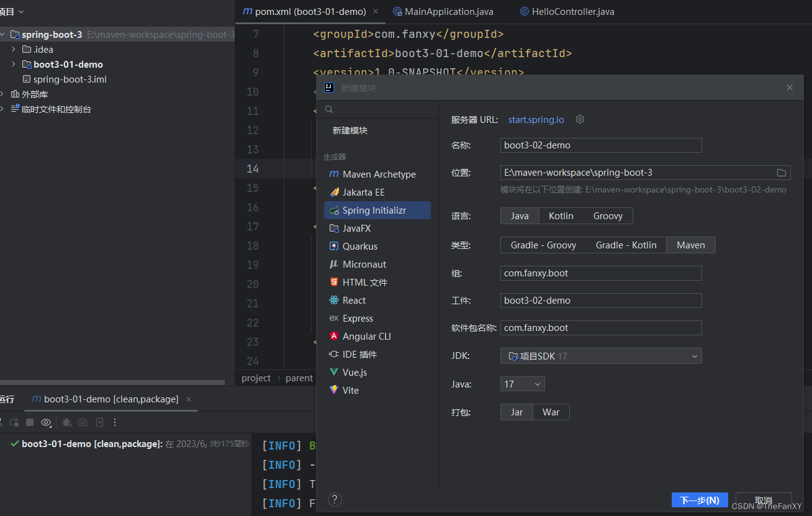Click the 工件 field boot3-02-demo
The image size is (812, 516).
coord(601,301)
